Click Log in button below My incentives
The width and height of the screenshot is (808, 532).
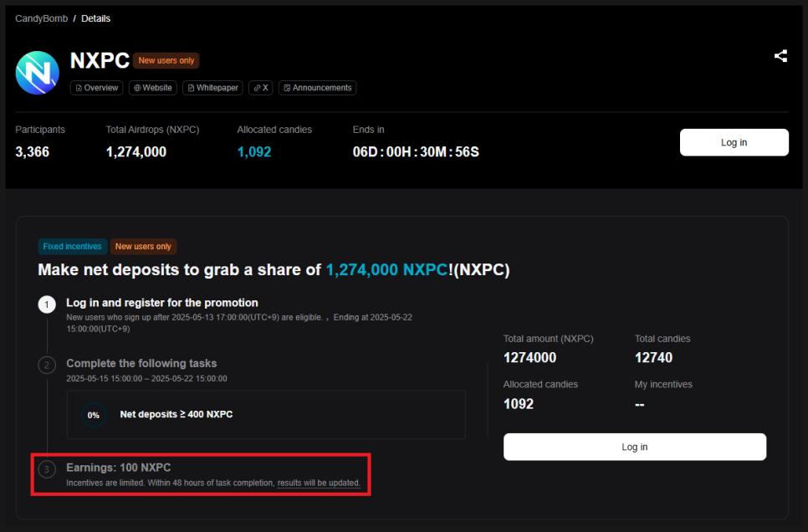(x=634, y=447)
